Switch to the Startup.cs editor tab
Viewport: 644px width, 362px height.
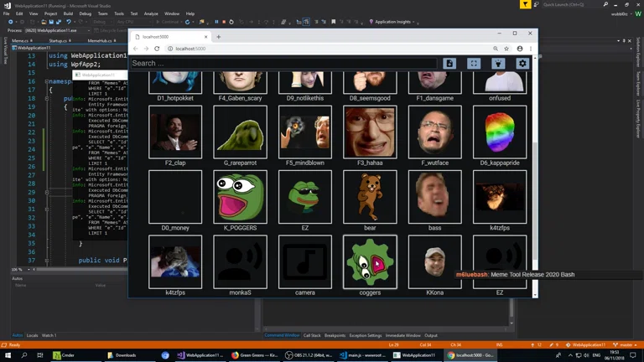pos(59,40)
